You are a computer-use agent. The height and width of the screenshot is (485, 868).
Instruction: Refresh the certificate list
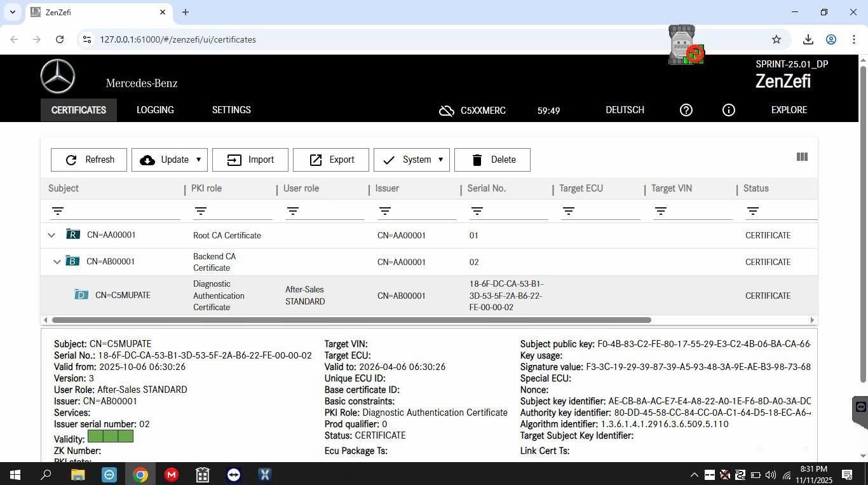[88, 160]
